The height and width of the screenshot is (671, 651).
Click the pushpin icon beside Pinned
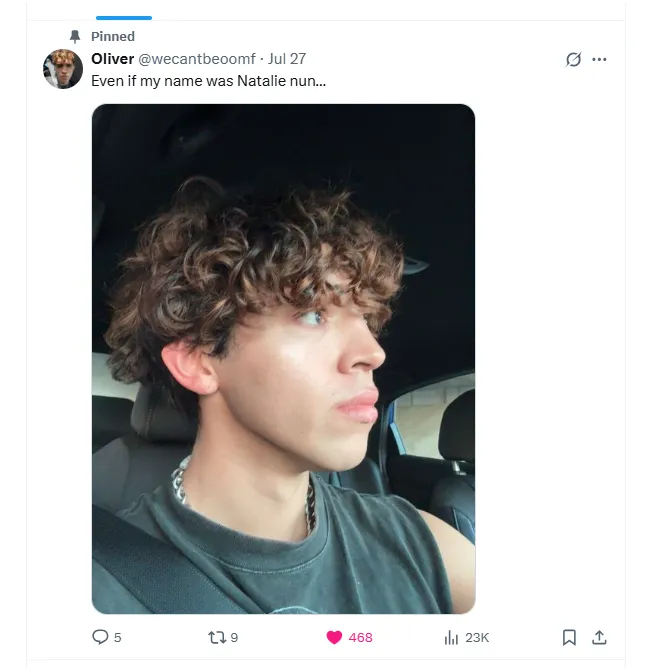[75, 37]
